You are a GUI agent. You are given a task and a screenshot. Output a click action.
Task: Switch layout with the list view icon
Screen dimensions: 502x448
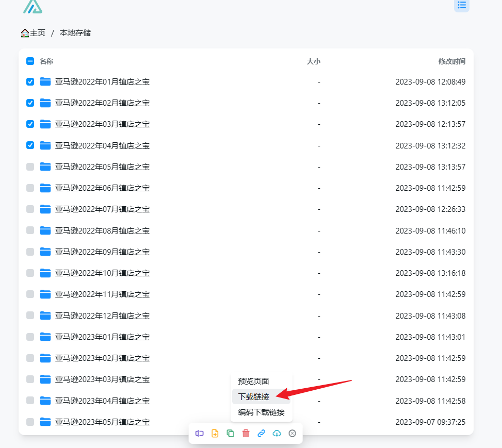(461, 5)
